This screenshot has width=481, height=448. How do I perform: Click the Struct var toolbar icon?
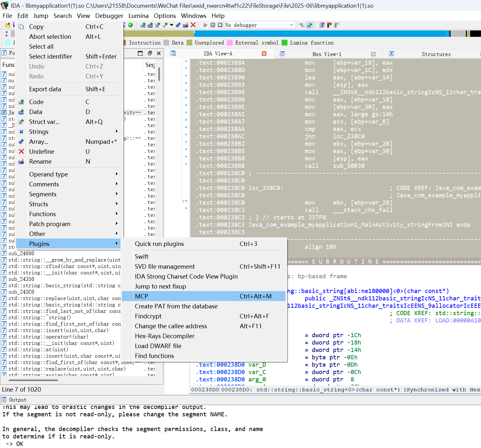[157, 25]
